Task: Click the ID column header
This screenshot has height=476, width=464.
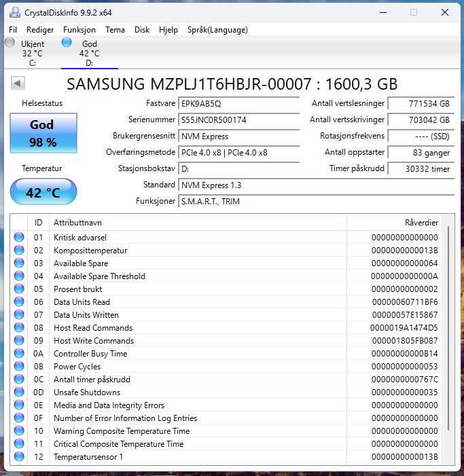Action: (38, 223)
